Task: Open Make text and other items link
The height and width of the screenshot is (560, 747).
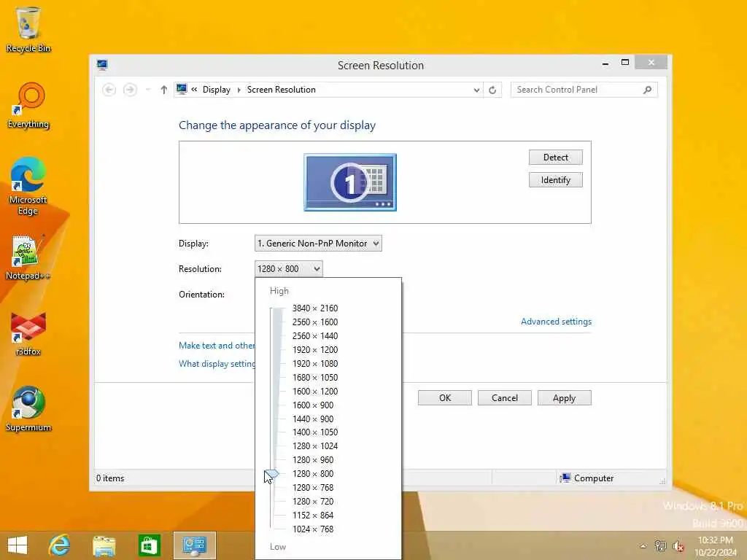Action: click(x=217, y=345)
